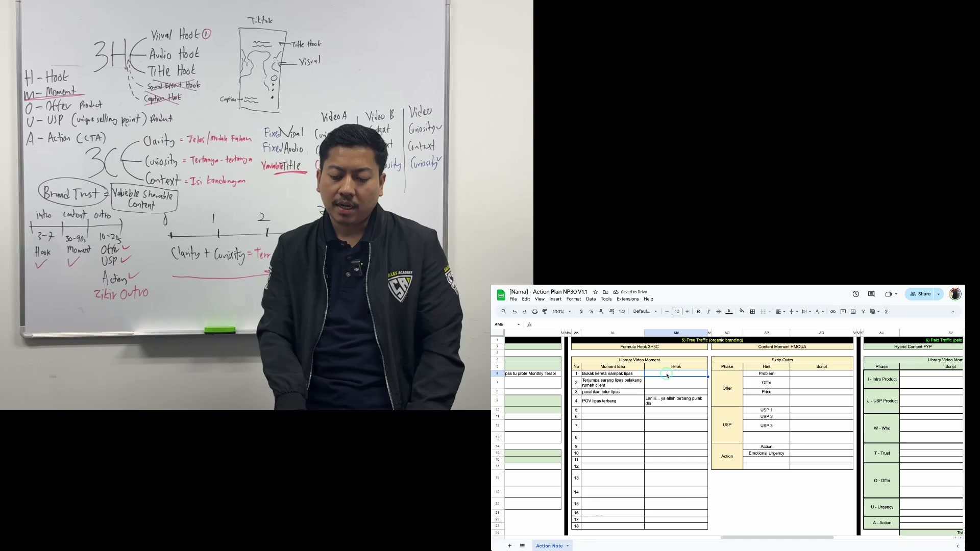980x551 pixels.
Task: Toggle strikethrough formatting
Action: (x=719, y=312)
